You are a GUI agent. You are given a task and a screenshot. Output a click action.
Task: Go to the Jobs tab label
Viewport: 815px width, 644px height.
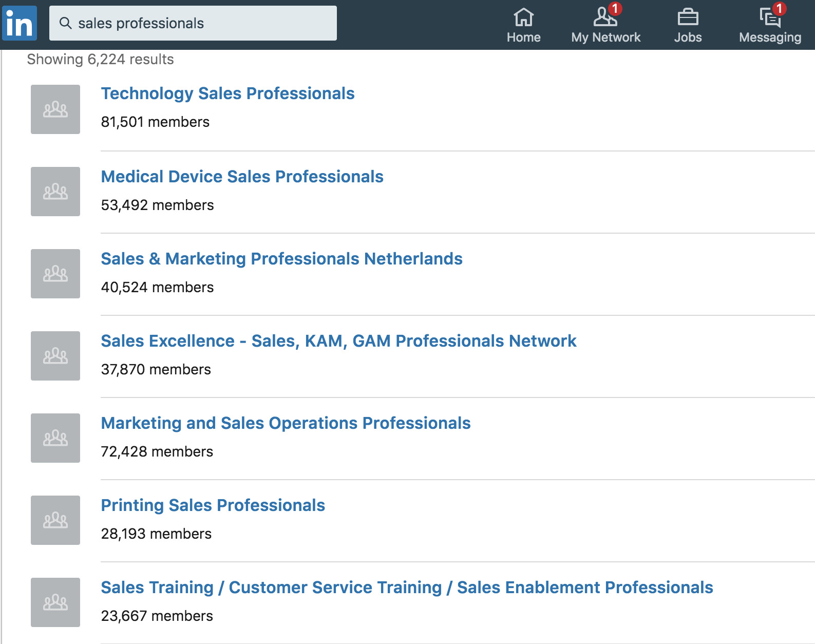coord(688,37)
